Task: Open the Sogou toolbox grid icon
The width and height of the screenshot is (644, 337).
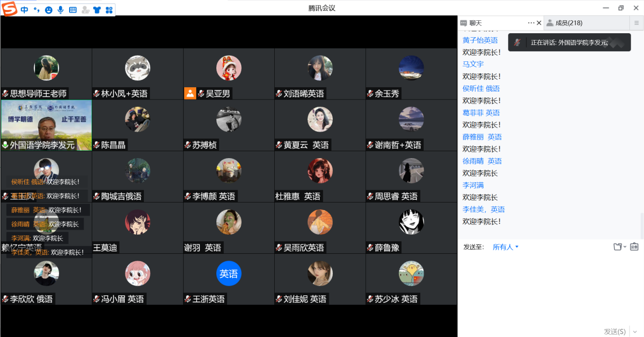Action: 109,10
